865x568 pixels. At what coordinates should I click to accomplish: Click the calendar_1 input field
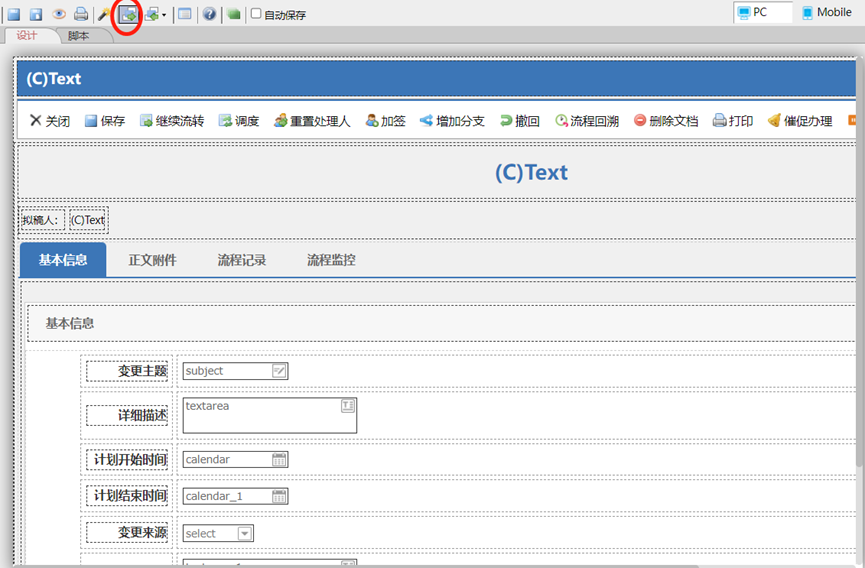click(236, 496)
